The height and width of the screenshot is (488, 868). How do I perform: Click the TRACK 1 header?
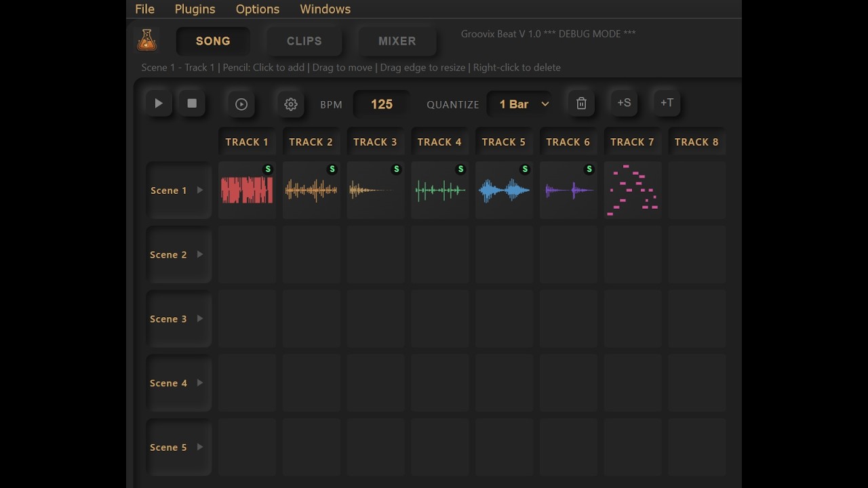247,142
